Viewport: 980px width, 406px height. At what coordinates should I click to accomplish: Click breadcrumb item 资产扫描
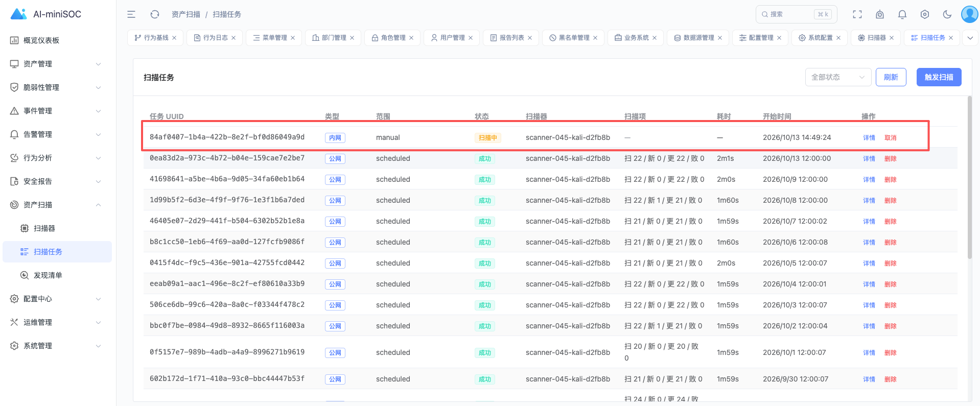[x=186, y=14]
